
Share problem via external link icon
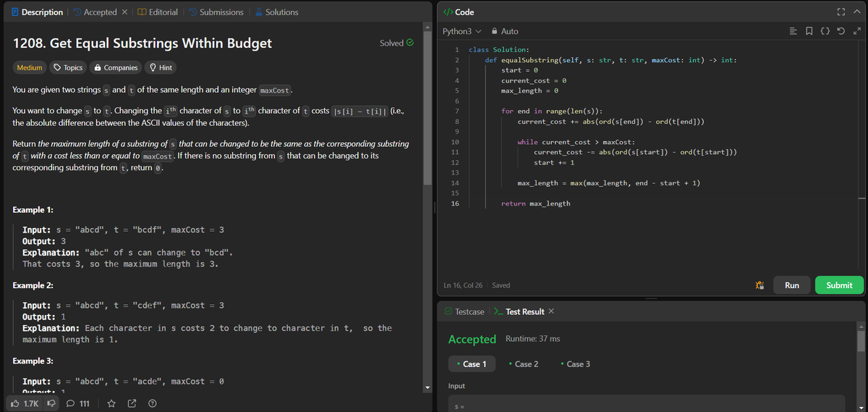[132, 403]
